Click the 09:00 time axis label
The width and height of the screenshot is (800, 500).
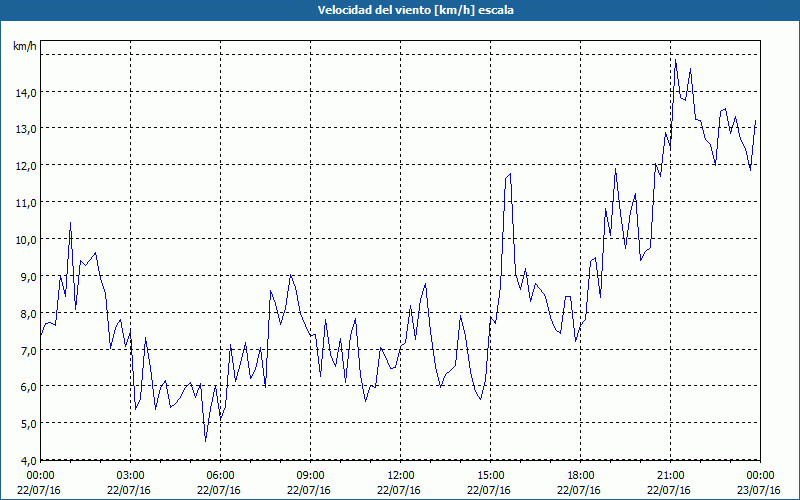tap(310, 475)
